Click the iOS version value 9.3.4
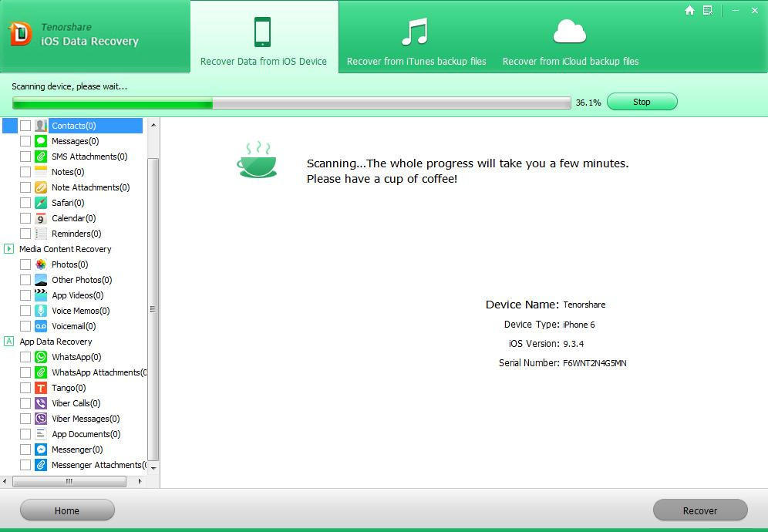 point(574,344)
